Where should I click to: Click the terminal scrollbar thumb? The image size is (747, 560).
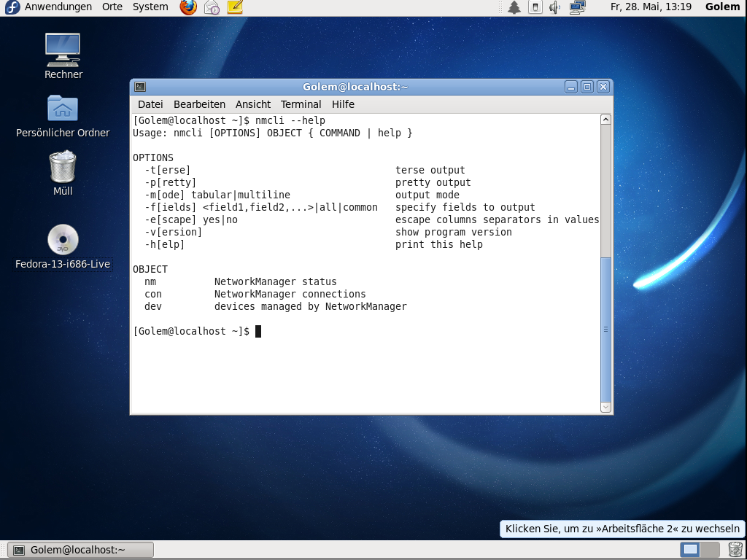coord(605,330)
